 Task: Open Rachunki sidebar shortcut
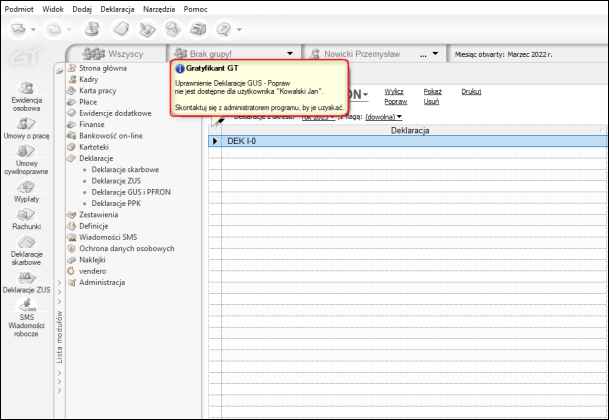tap(26, 219)
